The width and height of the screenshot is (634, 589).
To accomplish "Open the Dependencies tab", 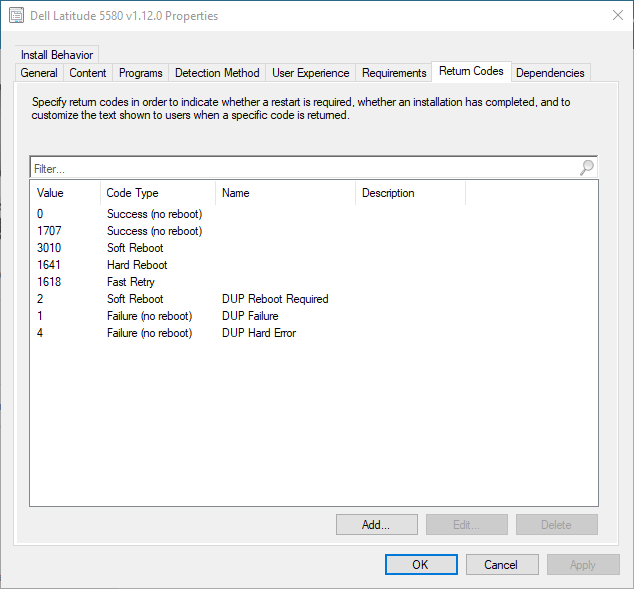I will (550, 73).
